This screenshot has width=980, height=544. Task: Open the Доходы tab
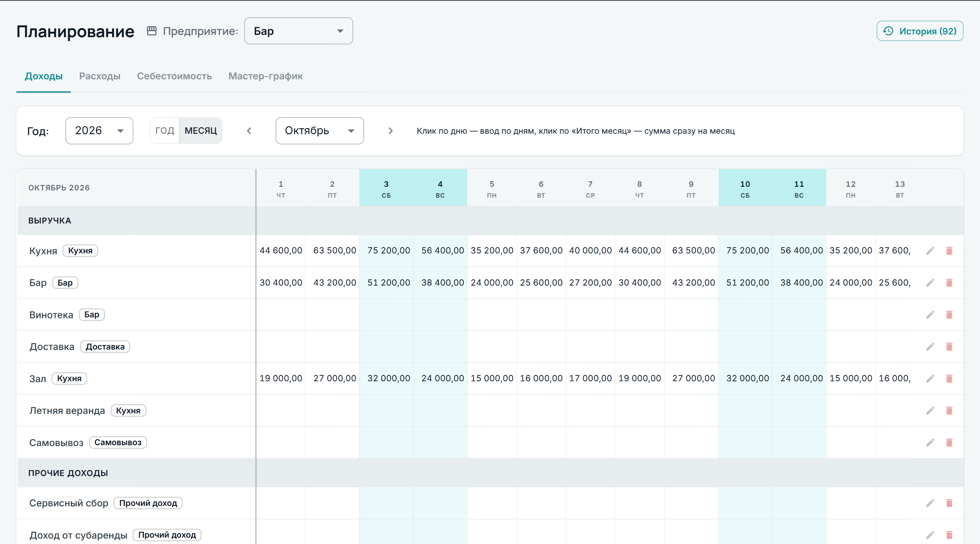point(44,76)
